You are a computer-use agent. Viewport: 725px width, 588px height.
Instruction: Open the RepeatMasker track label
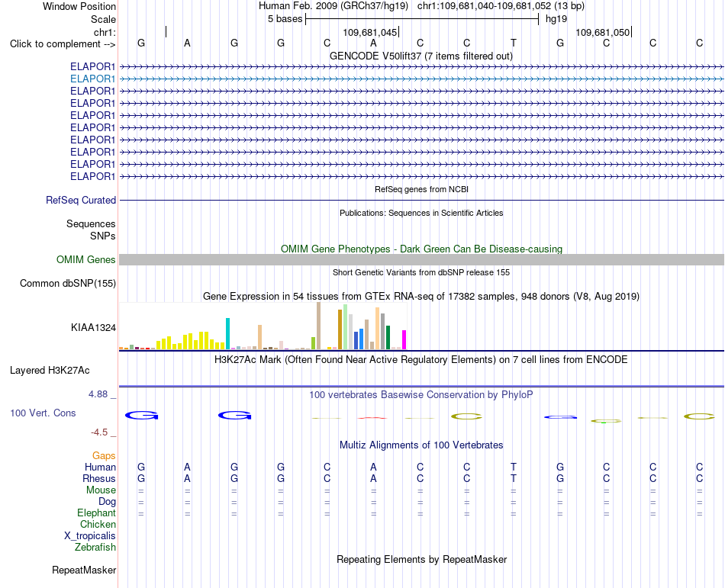(84, 570)
